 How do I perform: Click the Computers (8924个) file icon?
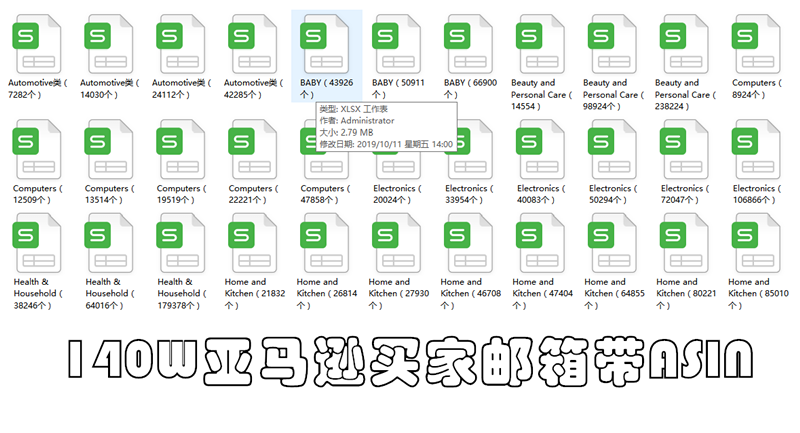[757, 44]
